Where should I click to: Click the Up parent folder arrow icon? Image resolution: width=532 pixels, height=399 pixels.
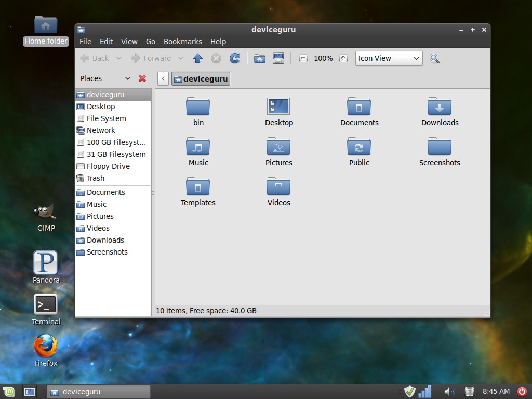coord(197,58)
